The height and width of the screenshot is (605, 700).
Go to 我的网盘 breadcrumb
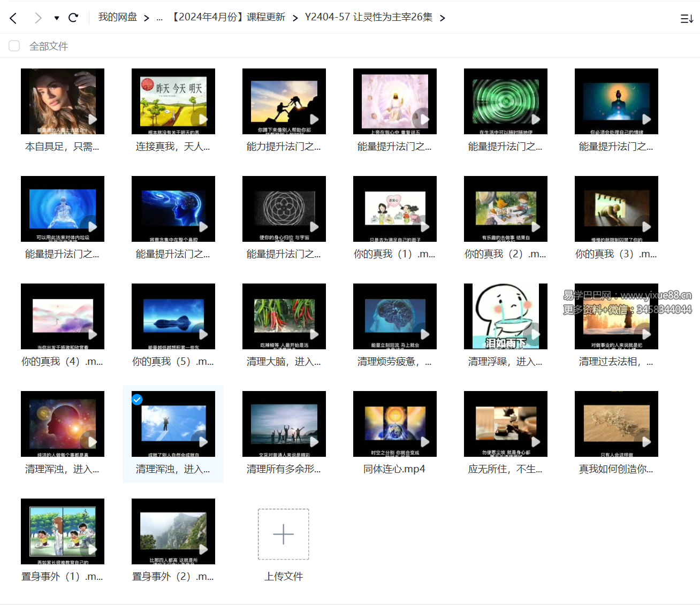(x=117, y=17)
